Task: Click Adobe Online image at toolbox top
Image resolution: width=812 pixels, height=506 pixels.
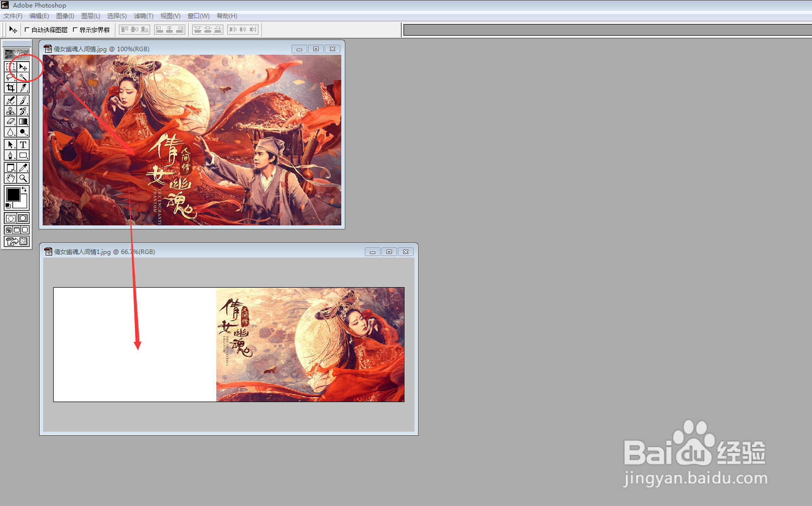Action: (x=17, y=54)
